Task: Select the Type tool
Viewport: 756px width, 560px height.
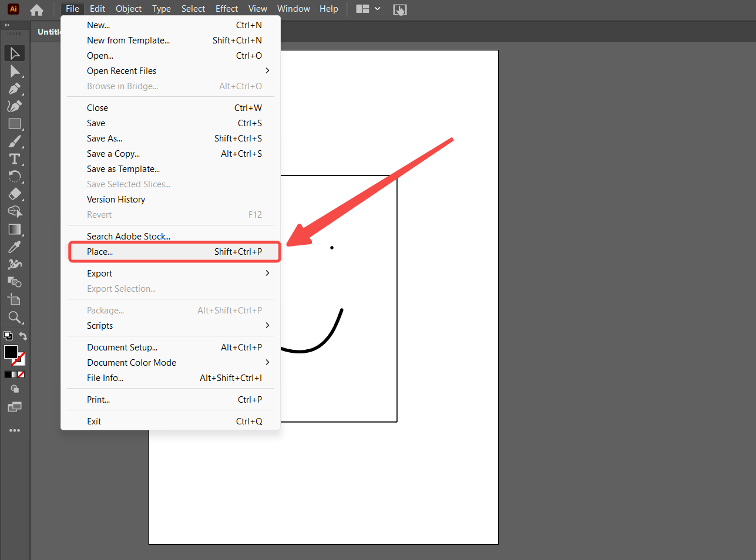Action: pyautogui.click(x=15, y=159)
